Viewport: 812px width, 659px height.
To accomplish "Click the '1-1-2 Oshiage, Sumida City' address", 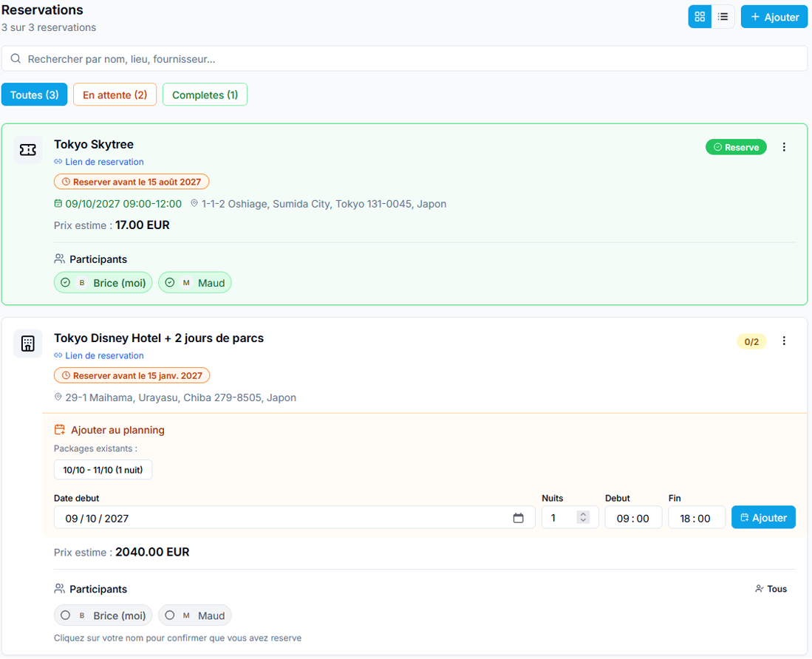I will point(324,203).
